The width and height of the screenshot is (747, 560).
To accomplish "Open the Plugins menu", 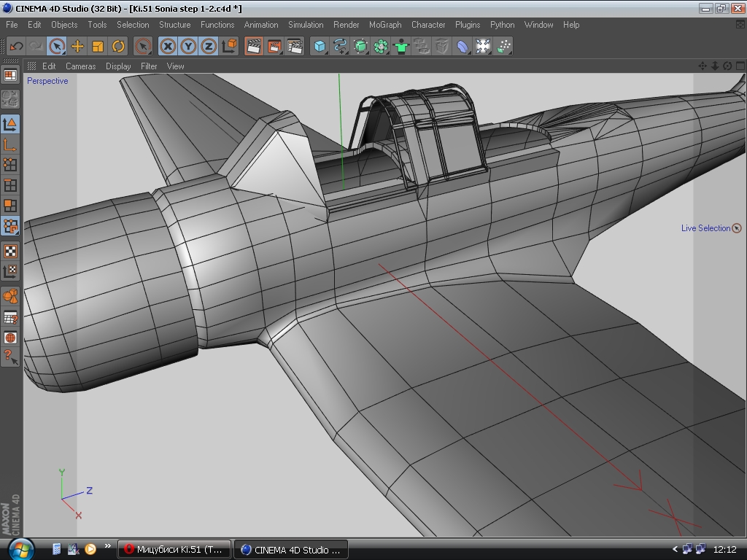I will (468, 24).
